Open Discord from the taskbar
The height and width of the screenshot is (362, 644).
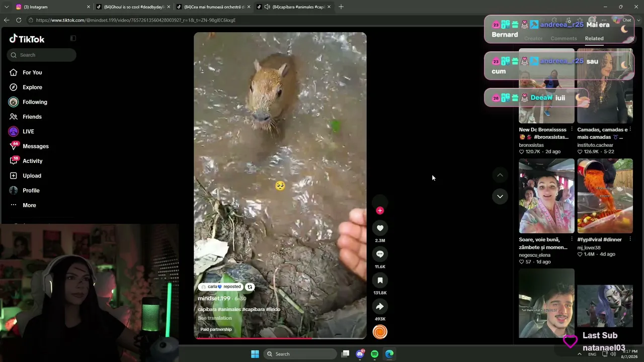coord(360,354)
